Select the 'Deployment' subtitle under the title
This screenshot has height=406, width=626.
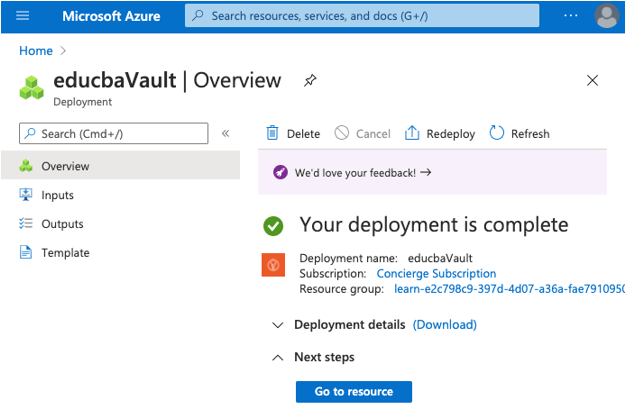[x=83, y=102]
